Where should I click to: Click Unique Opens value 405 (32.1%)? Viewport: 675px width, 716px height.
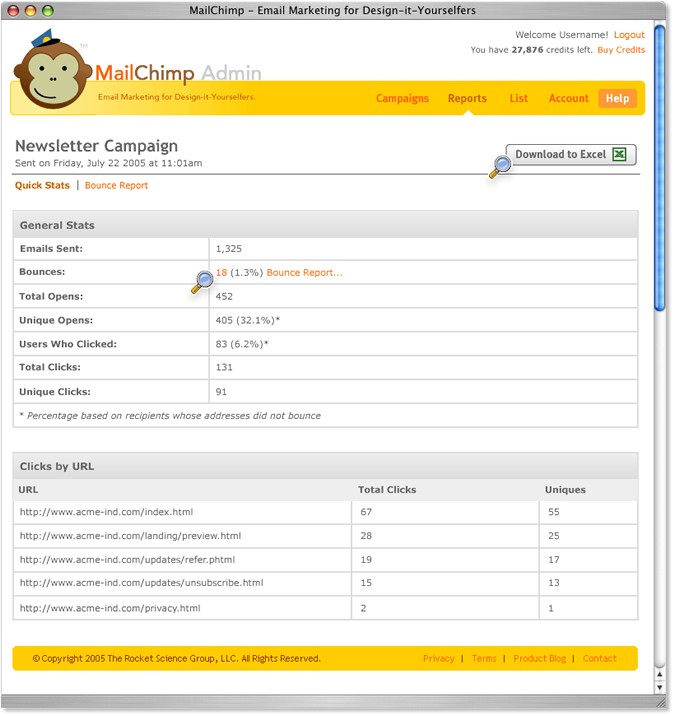[247, 321]
